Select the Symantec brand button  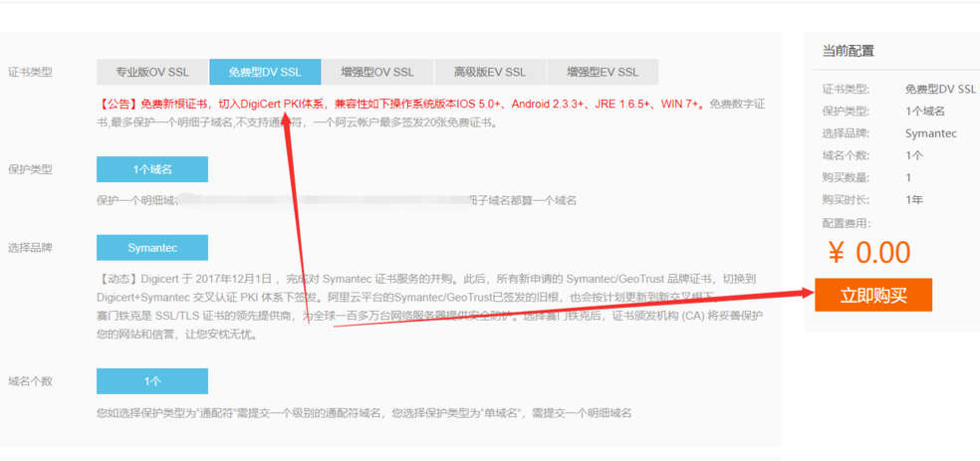click(152, 248)
